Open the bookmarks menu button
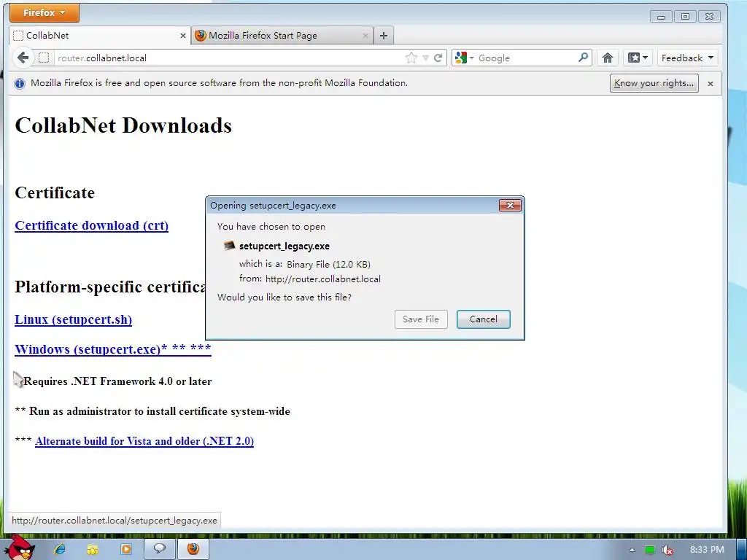Viewport: 747px width, 560px height. [638, 58]
